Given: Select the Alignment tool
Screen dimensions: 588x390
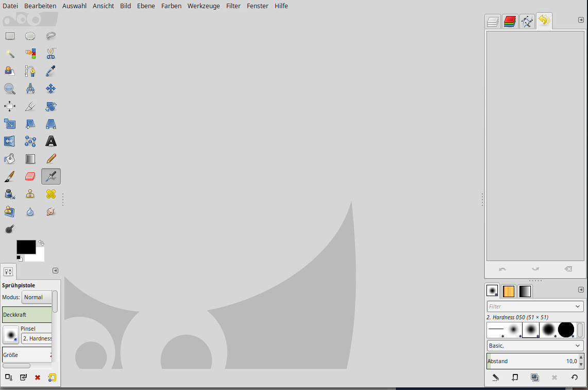Looking at the screenshot, I should point(10,106).
